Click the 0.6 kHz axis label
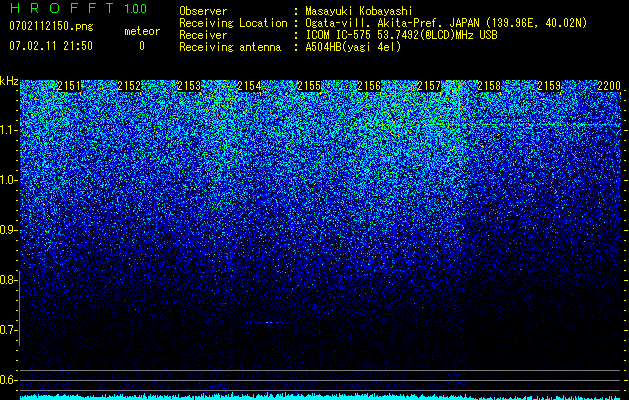Image resolution: width=629 pixels, height=400 pixels. click(x=9, y=380)
